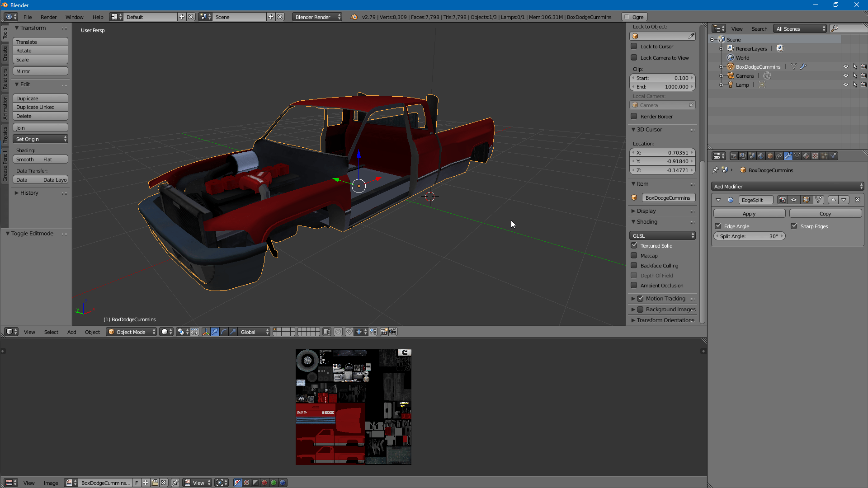Toggle the 3D manipulator widget icon
This screenshot has height=488, width=868.
206,332
